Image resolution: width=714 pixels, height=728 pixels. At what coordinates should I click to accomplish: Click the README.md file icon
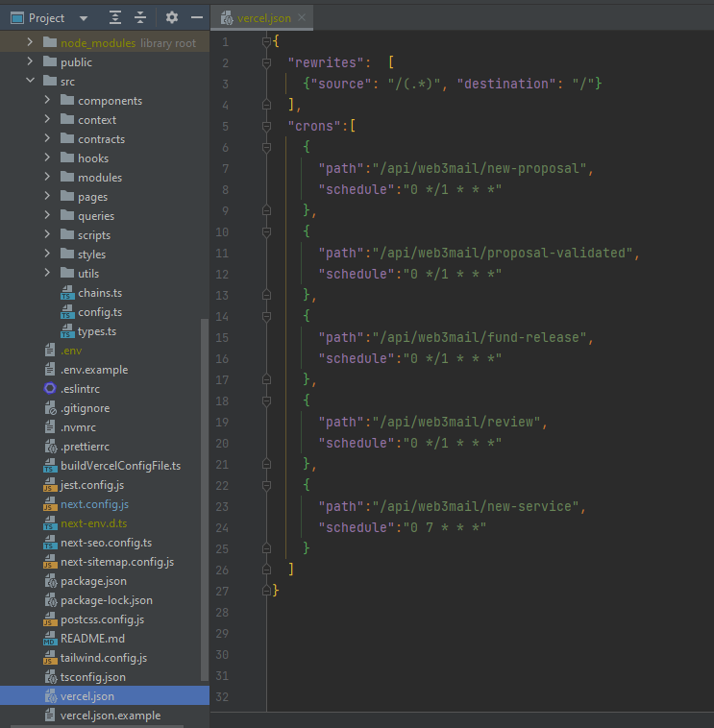pyautogui.click(x=51, y=639)
